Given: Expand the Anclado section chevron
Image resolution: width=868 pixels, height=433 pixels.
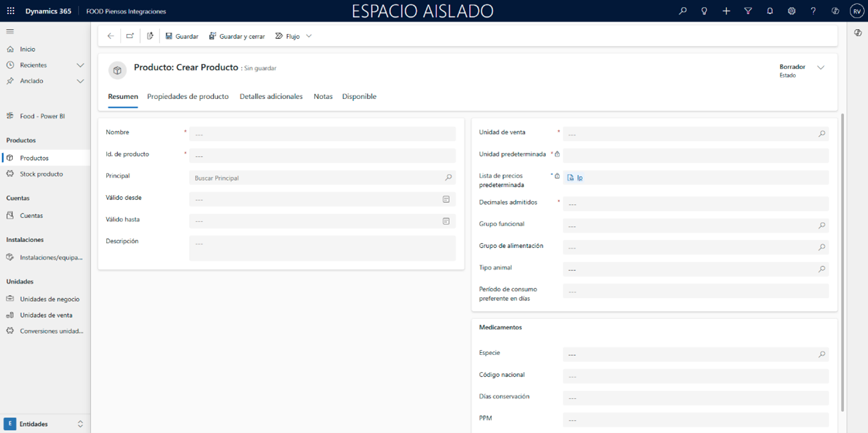Looking at the screenshot, I should pyautogui.click(x=80, y=82).
